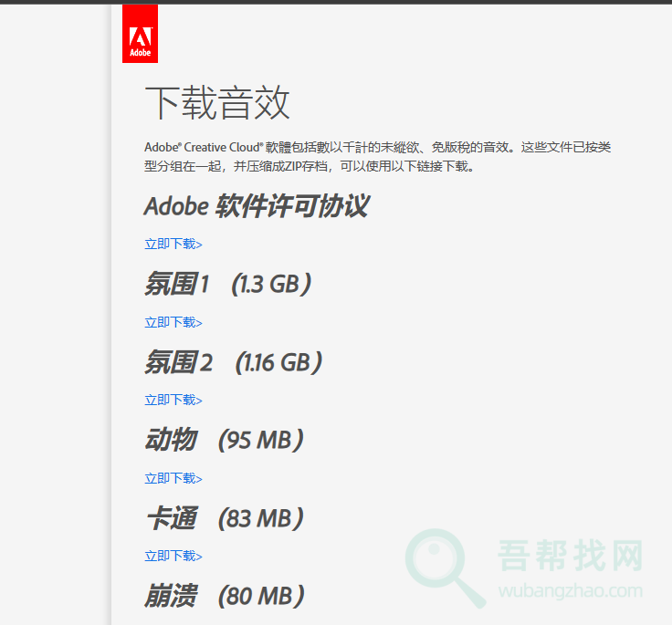672x625 pixels.
Task: Click the 下载音效 page title
Action: pyautogui.click(x=217, y=103)
